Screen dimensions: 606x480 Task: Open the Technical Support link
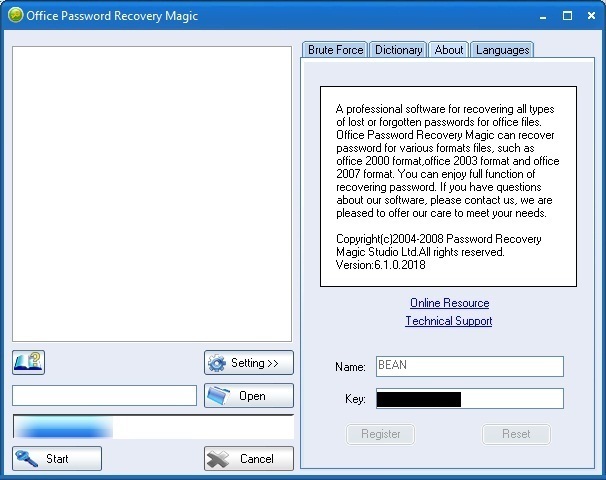click(x=449, y=321)
